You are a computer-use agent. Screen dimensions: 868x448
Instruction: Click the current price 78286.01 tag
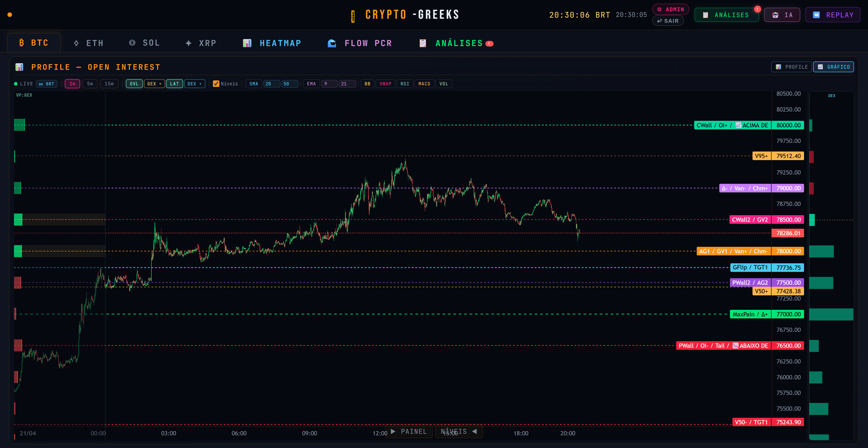788,233
